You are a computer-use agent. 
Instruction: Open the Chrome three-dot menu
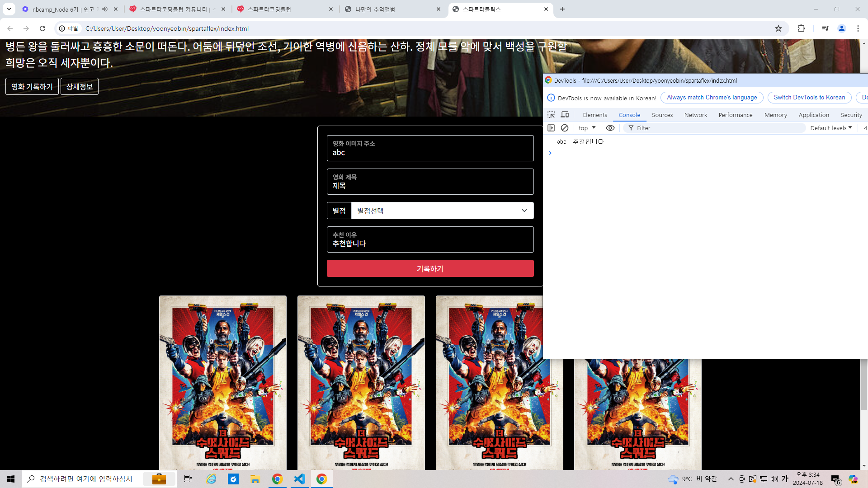[x=858, y=28]
